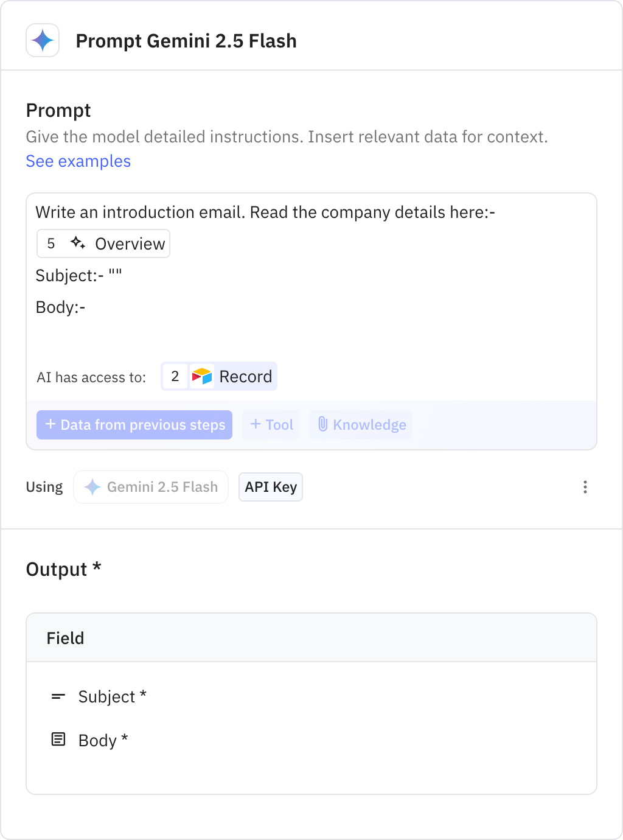Click the API Key button
Image resolution: width=623 pixels, height=840 pixels.
coord(270,486)
